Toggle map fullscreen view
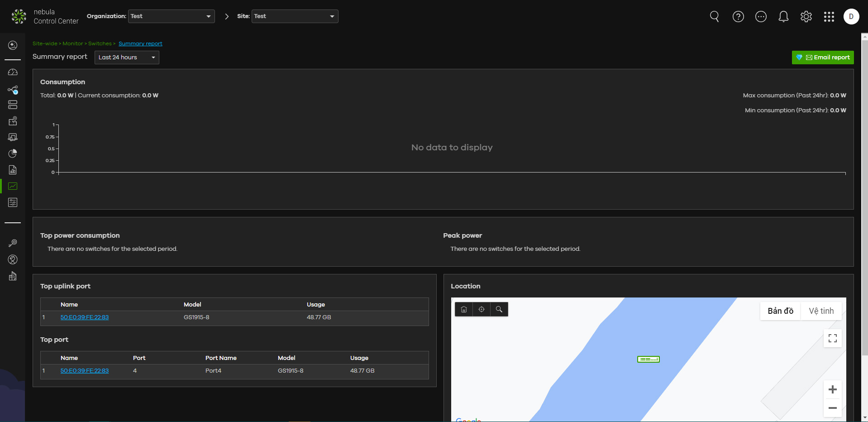868x422 pixels. pos(832,338)
